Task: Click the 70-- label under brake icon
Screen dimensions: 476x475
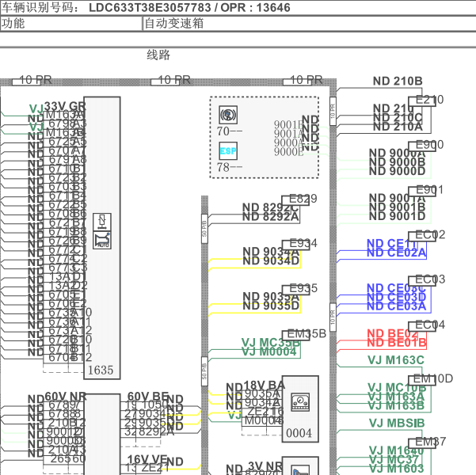Action: [230, 131]
